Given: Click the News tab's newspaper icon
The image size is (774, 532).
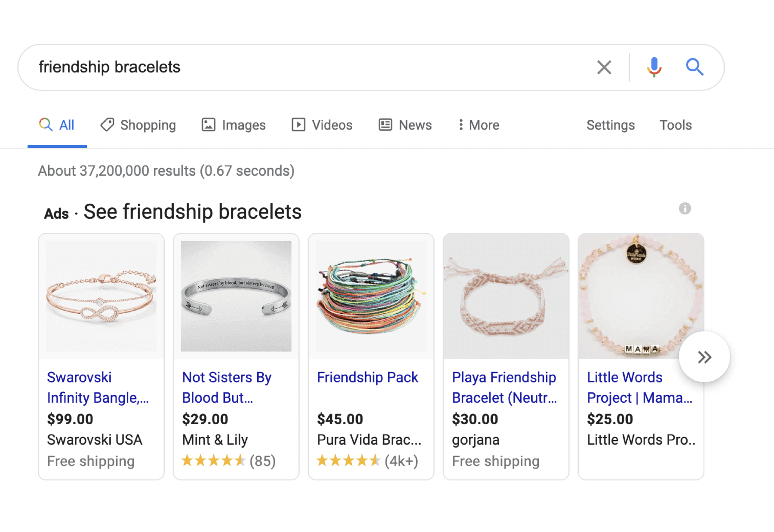Looking at the screenshot, I should (x=385, y=125).
